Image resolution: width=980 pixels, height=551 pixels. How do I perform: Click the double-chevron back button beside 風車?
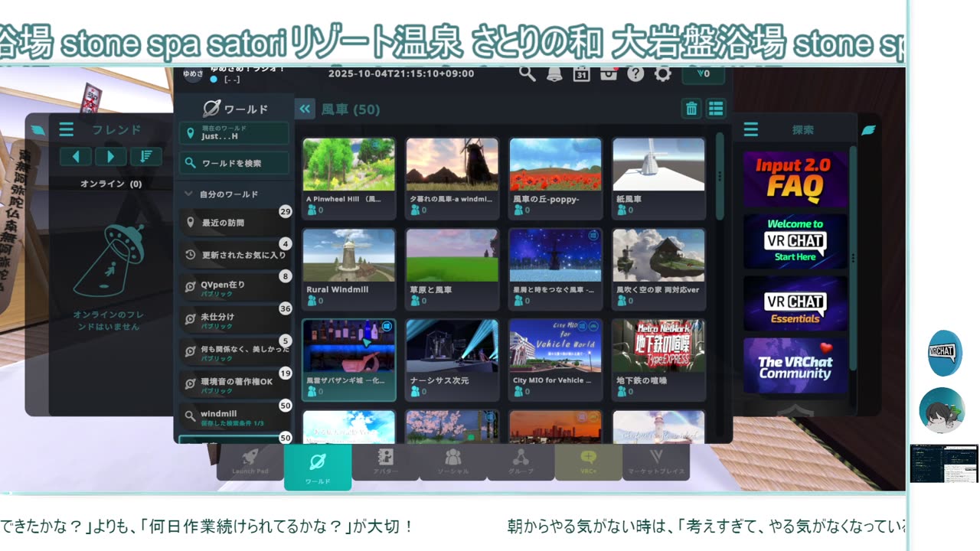pos(305,109)
